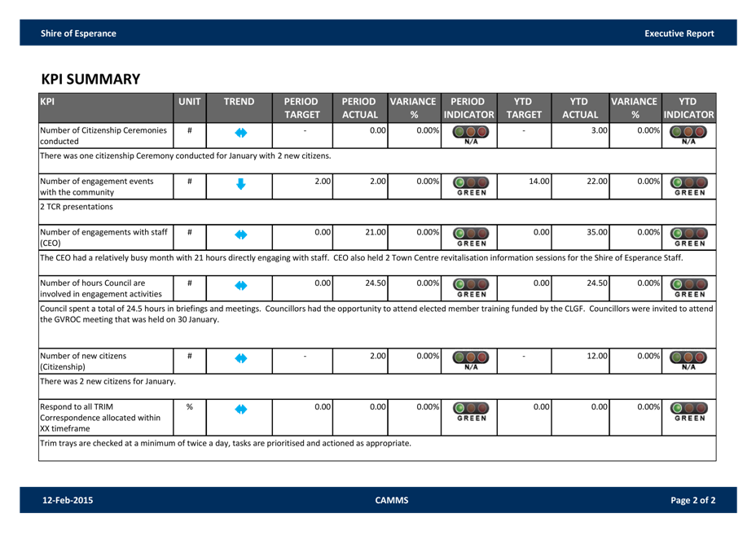The height and width of the screenshot is (535, 756).
Task: Click Executive Report text in header
Action: click(x=679, y=33)
